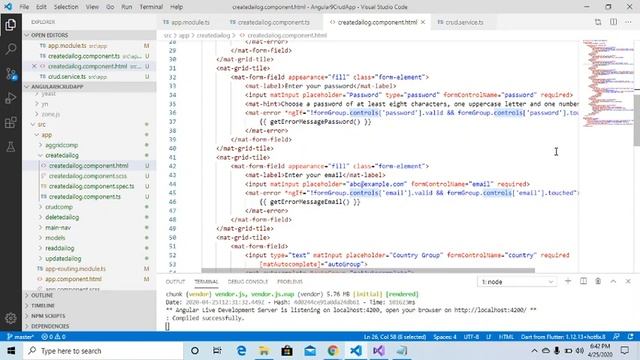Close createdailog.component.html in Open Editors
This screenshot has height=360, width=640.
click(x=34, y=66)
